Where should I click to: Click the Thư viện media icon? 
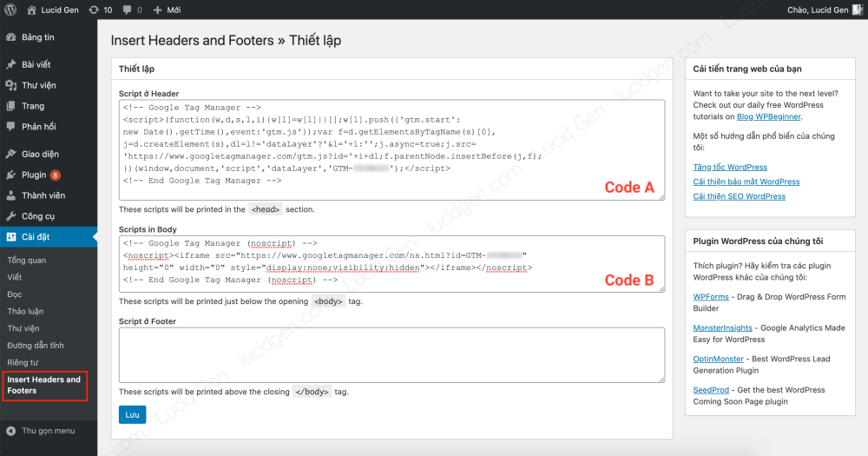pos(11,85)
